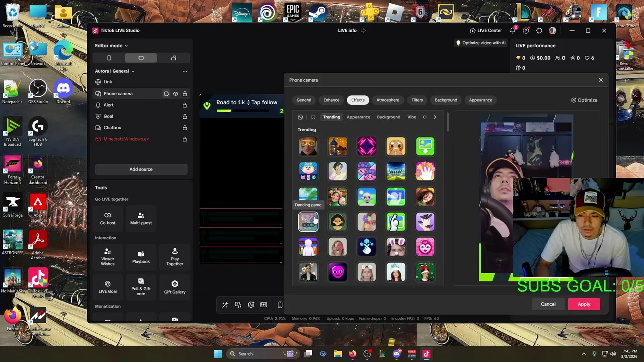Select the pink diamond effect thumbnail
644x362 pixels.
pos(367,146)
